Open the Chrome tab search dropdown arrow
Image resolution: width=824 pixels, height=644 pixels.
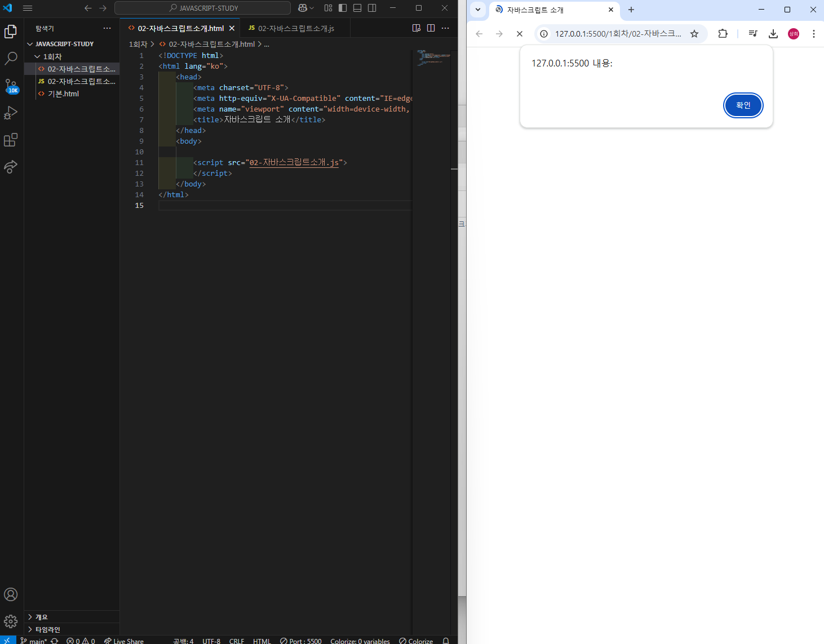(478, 10)
